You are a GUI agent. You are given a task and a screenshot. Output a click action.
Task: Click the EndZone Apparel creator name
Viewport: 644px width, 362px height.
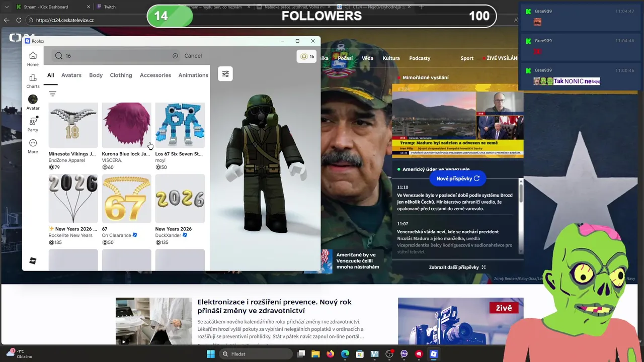[66, 160]
